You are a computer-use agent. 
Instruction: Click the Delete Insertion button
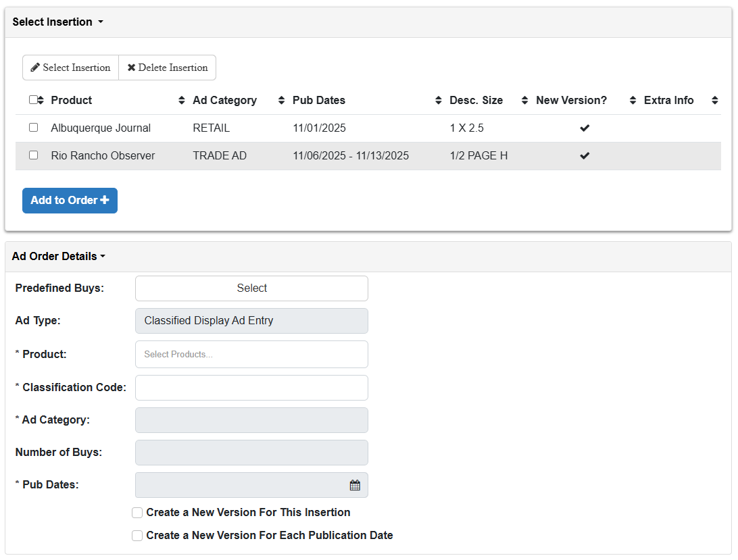coord(168,68)
